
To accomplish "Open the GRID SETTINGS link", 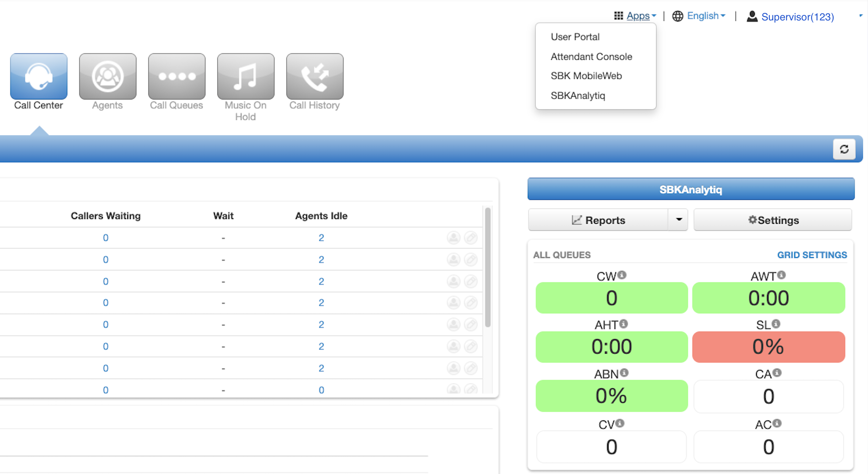I will (x=812, y=255).
